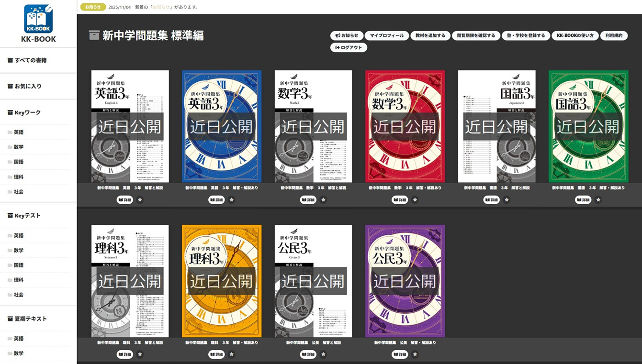This screenshot has width=642, height=364.
Task: Open お気に入り section in sidebar
Action: point(28,86)
